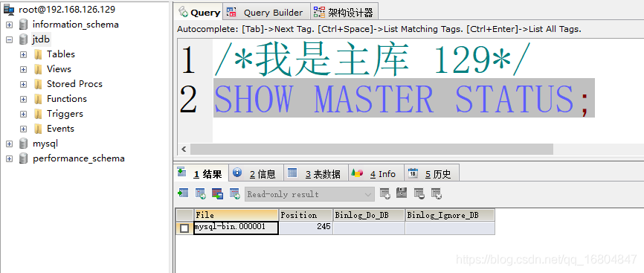The image size is (644, 273).
Task: Expand the Tables folder
Action: click(x=23, y=55)
